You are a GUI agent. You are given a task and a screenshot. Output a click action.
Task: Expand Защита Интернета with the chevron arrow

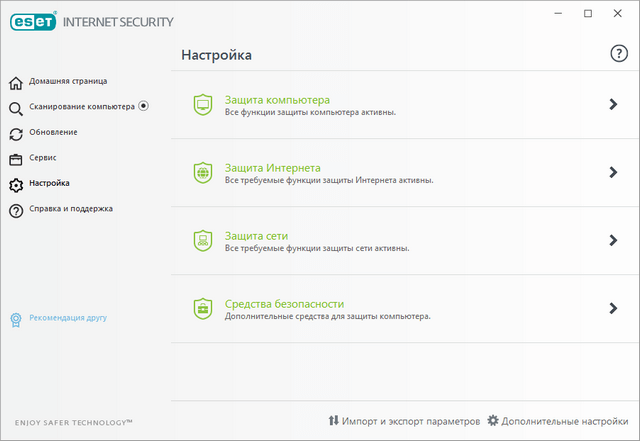click(613, 172)
